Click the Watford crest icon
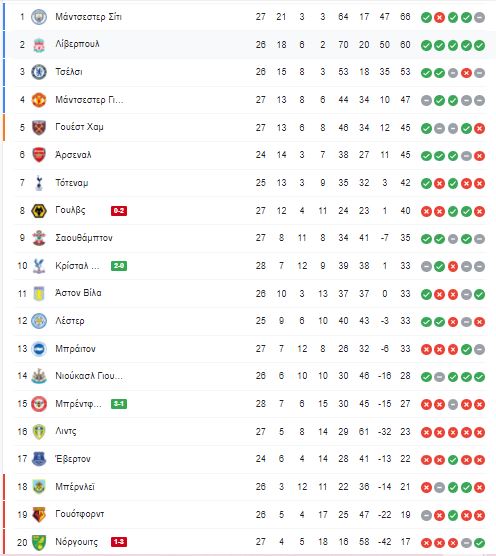This screenshot has width=496, height=556. point(39,515)
